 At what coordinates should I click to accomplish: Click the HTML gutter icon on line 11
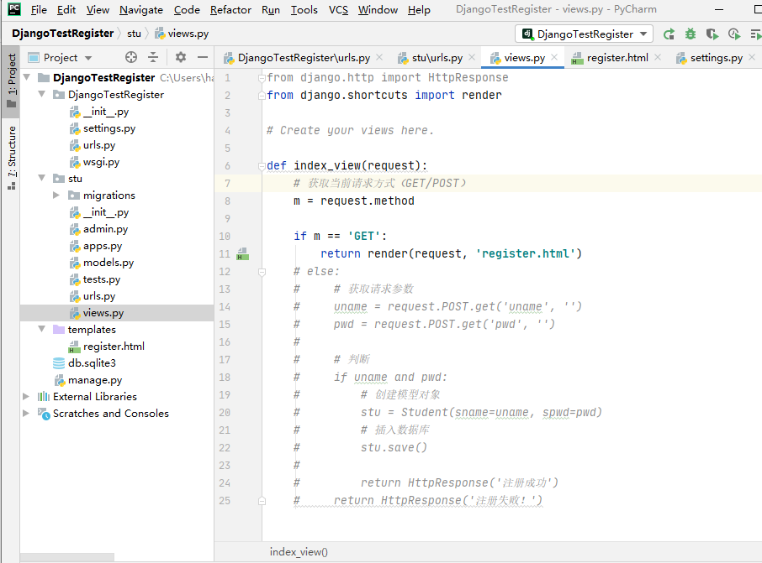pos(242,254)
